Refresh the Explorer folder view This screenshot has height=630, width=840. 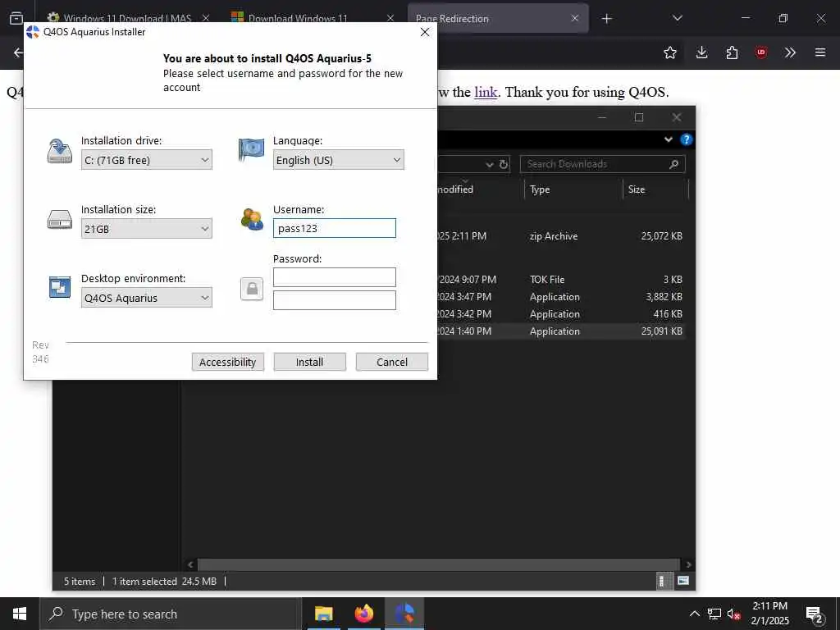tap(504, 164)
